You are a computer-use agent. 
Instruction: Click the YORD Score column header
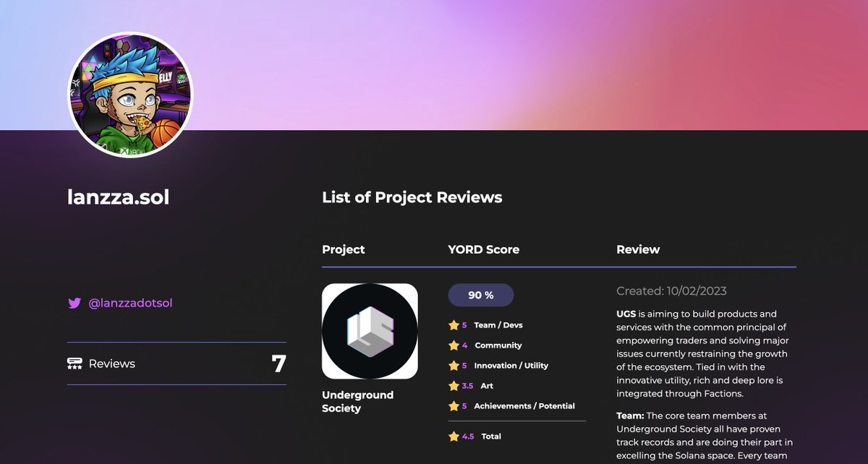pyautogui.click(x=484, y=249)
